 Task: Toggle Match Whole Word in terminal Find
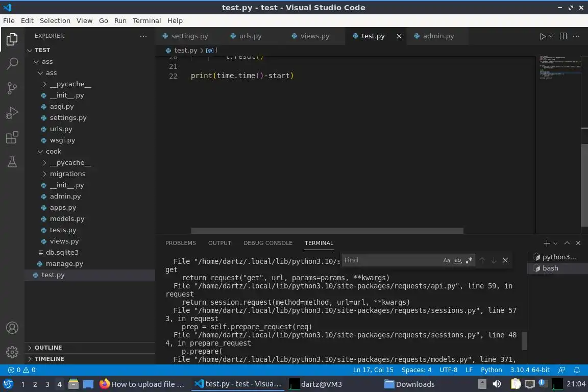457,260
